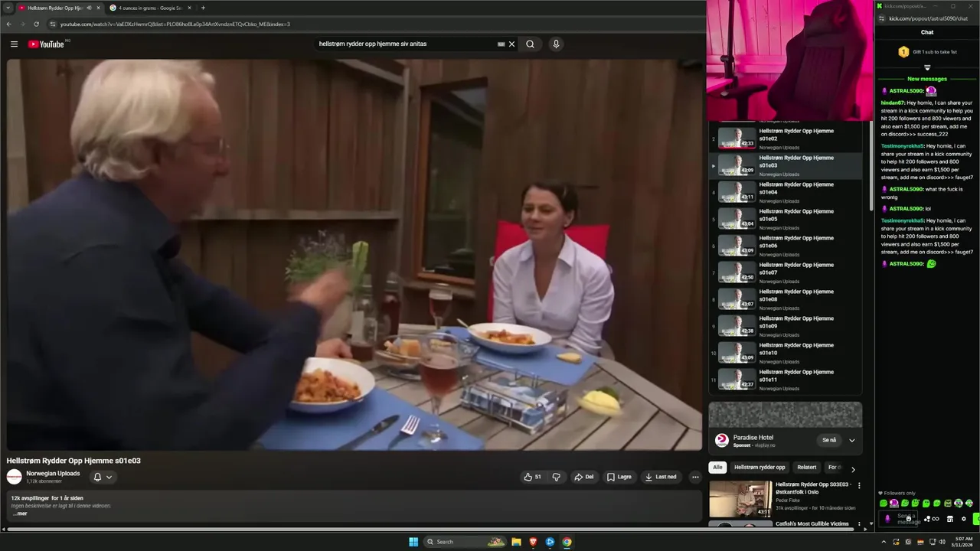This screenshot has width=980, height=551.
Task: Go to the YouTube home logo
Action: [46, 44]
